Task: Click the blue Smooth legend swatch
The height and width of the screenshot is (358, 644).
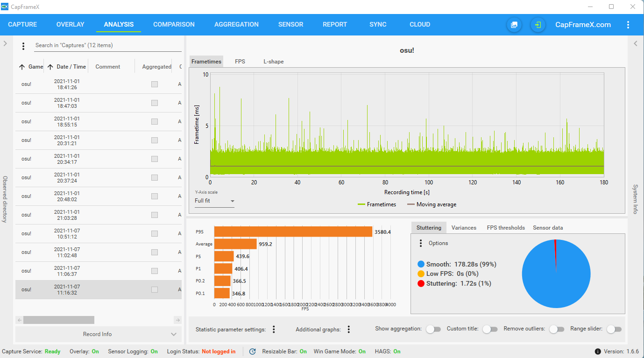Action: 421,264
